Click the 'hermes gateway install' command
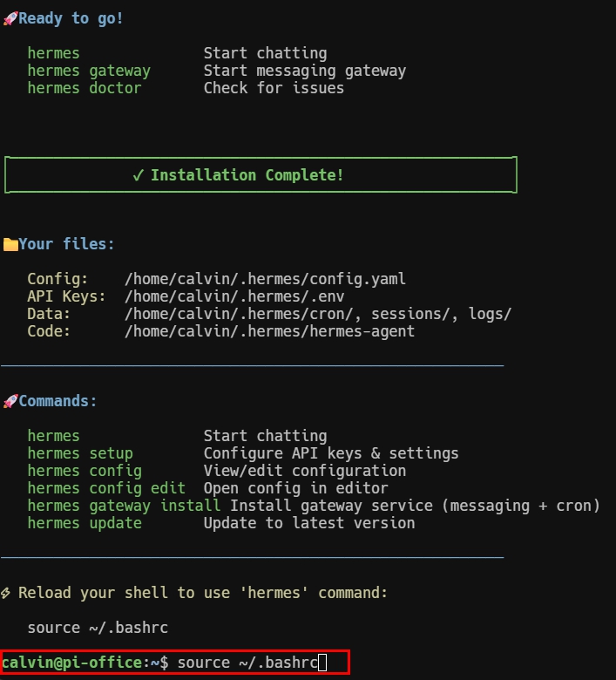This screenshot has width=616, height=680. point(124,506)
